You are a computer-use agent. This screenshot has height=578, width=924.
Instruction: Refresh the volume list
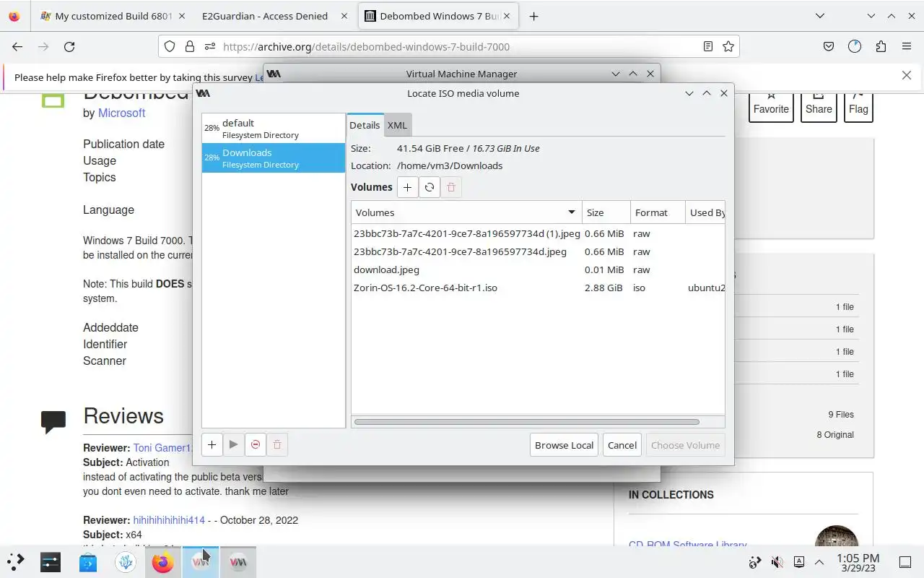(430, 187)
